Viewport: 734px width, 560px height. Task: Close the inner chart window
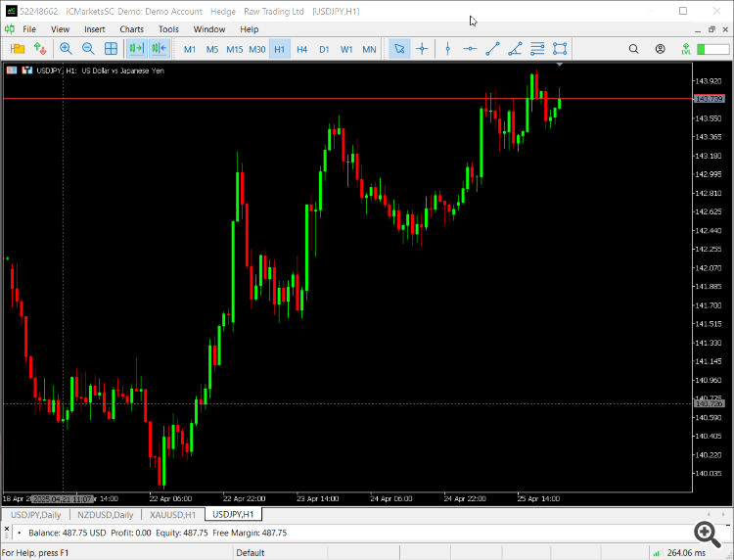coord(726,29)
